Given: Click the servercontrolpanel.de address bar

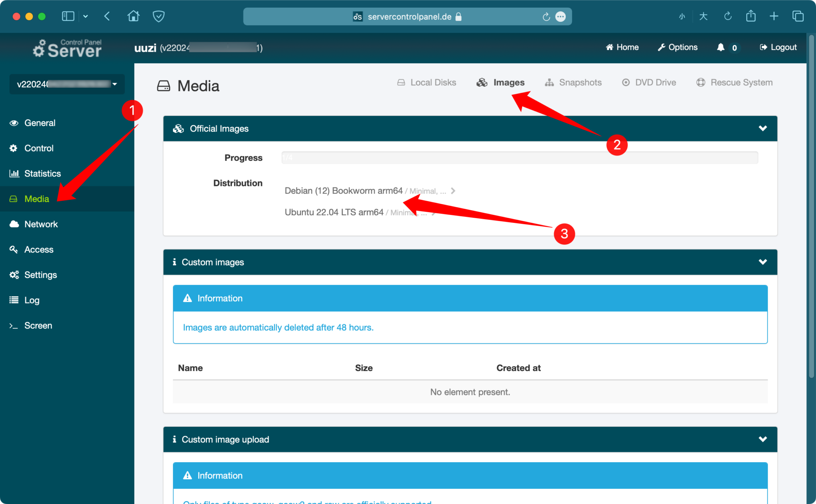Looking at the screenshot, I should pyautogui.click(x=409, y=17).
